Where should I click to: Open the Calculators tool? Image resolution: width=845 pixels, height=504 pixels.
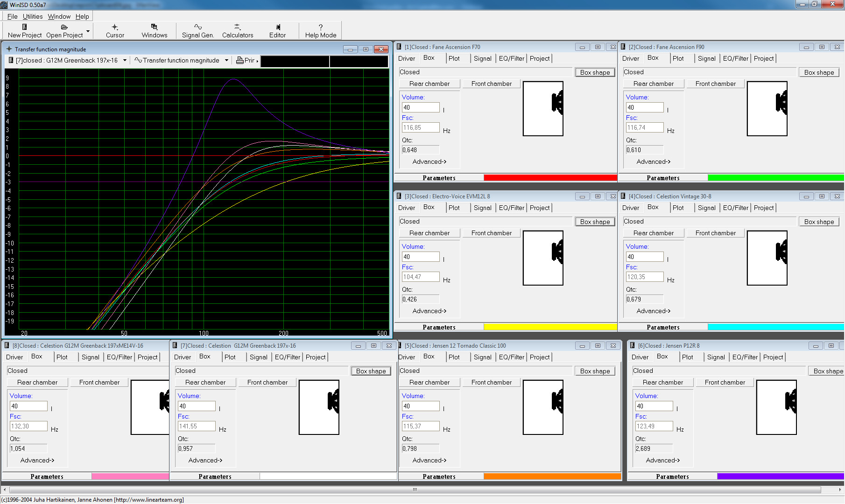[238, 31]
